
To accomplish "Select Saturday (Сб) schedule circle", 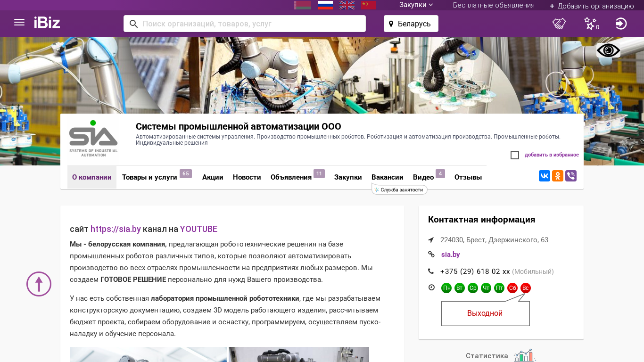I will [512, 288].
